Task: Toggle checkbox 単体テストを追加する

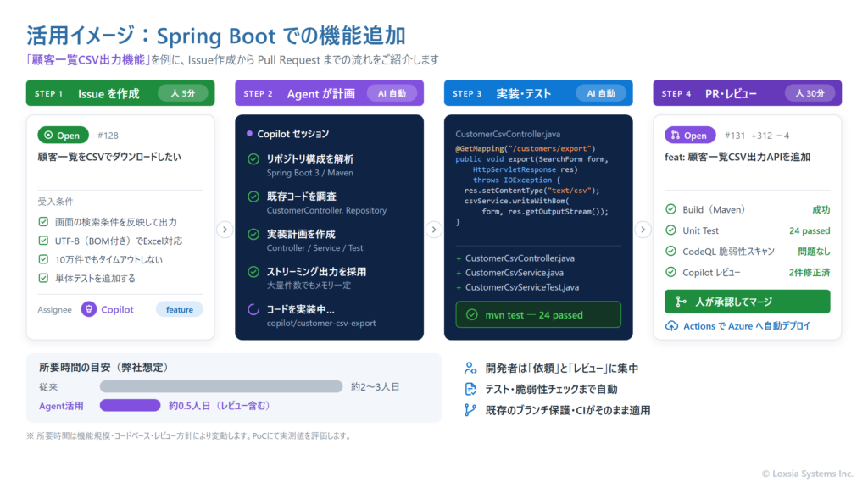Action: click(43, 278)
